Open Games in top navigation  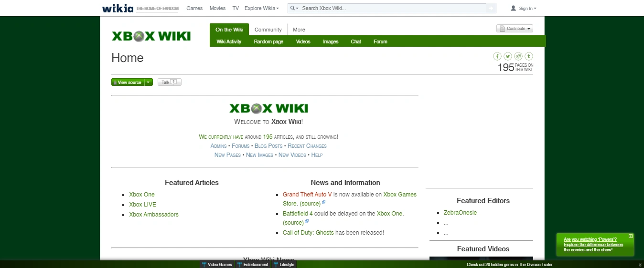194,8
